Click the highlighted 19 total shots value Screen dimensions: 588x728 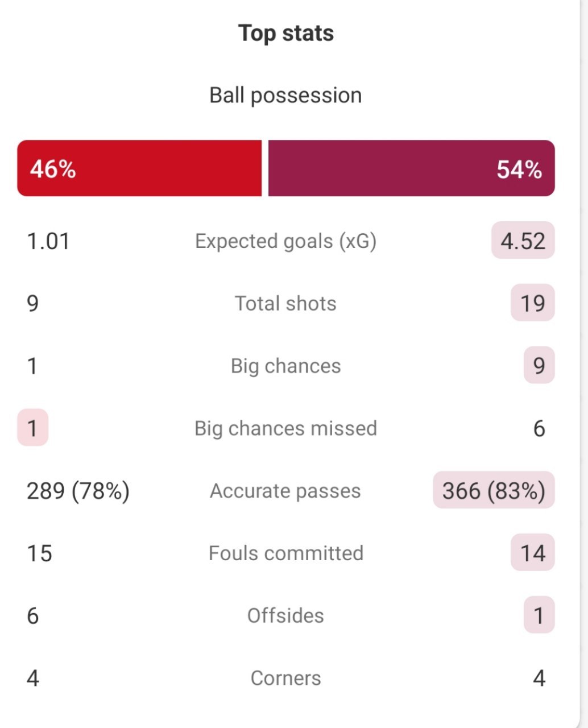click(532, 303)
